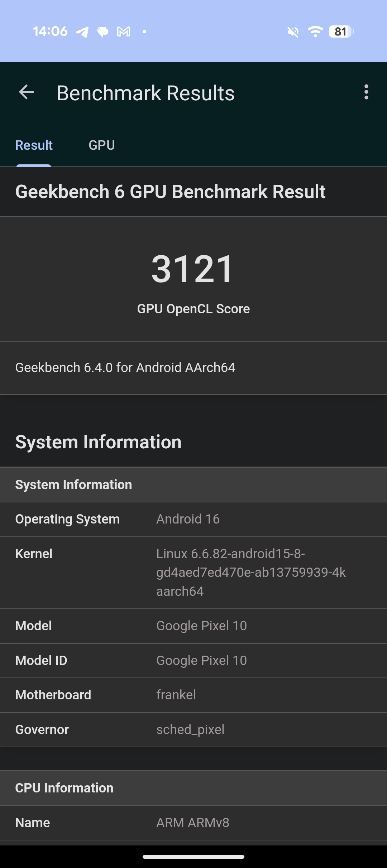Open the three-dot overflow menu

(x=366, y=92)
